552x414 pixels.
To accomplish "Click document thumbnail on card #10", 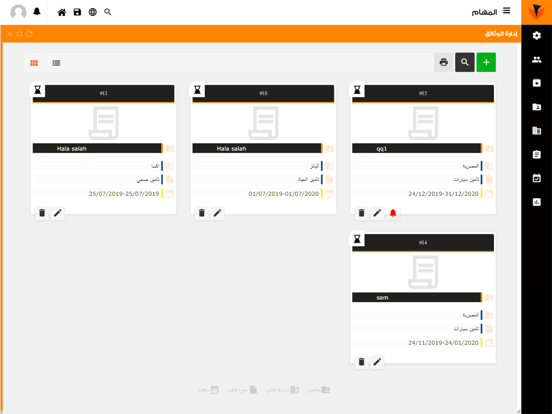I will pyautogui.click(x=263, y=123).
